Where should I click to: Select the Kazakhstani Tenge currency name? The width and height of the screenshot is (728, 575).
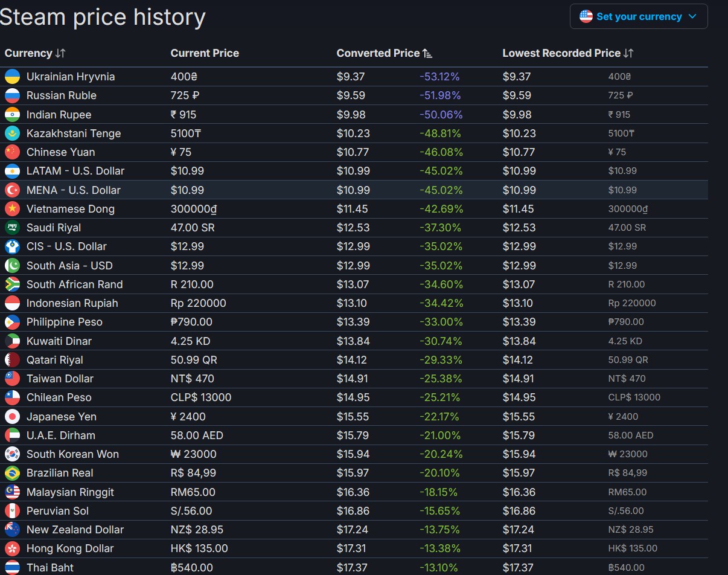tap(74, 133)
